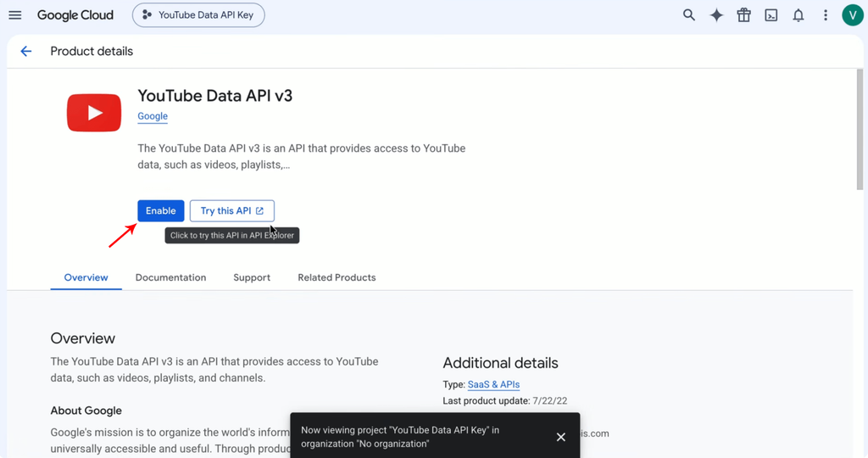Switch to the Overview tab
Viewport: 868px width, 458px height.
click(x=86, y=277)
